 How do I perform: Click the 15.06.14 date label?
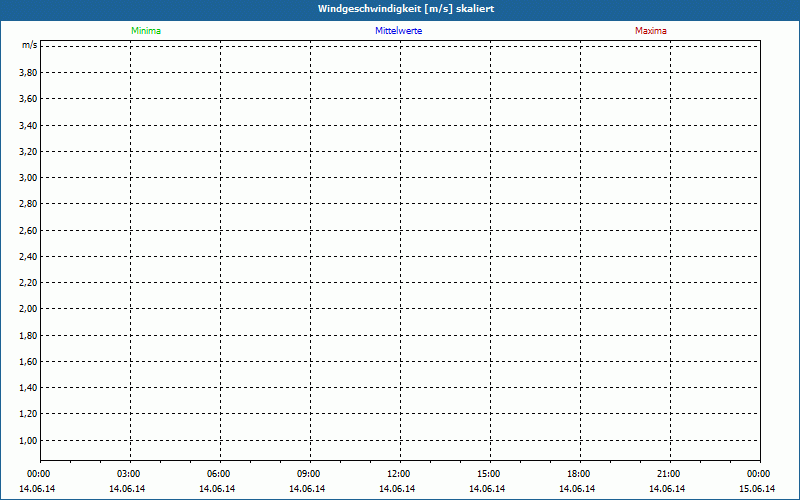click(758, 489)
